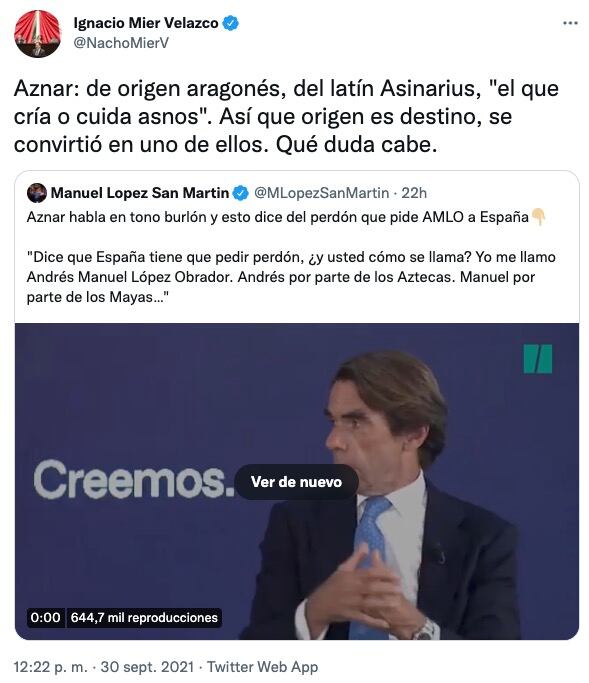Screen dimensions: 589x683
Task: Click the pointing-down hand emoji in quoted tweet
Action: (x=538, y=216)
